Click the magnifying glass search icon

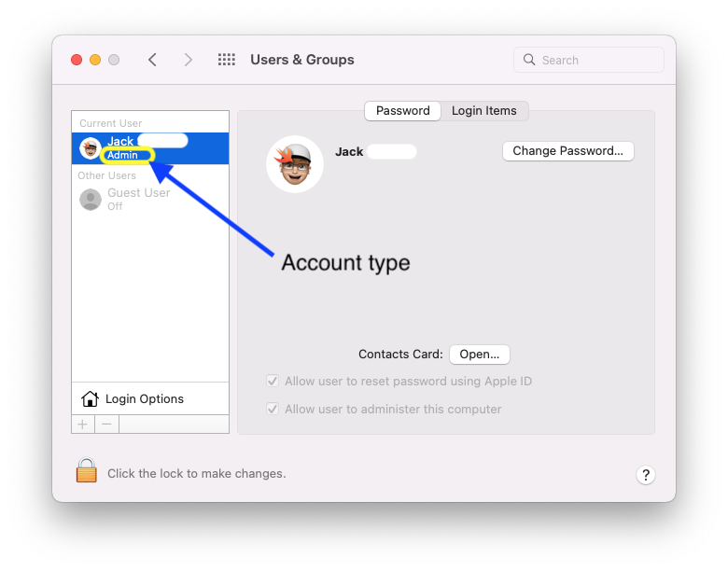pos(529,60)
